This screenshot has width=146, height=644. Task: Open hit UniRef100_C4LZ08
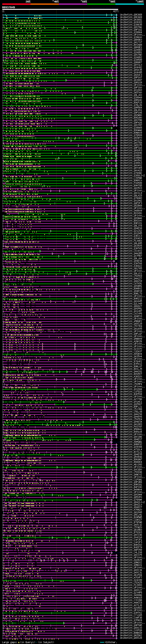[x=131, y=552]
